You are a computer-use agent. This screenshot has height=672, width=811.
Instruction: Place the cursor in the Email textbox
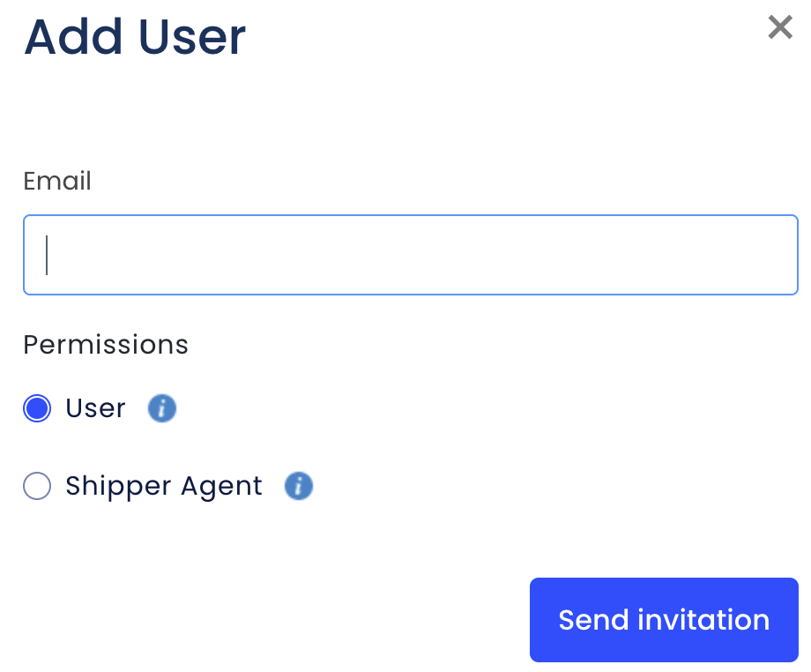click(411, 255)
